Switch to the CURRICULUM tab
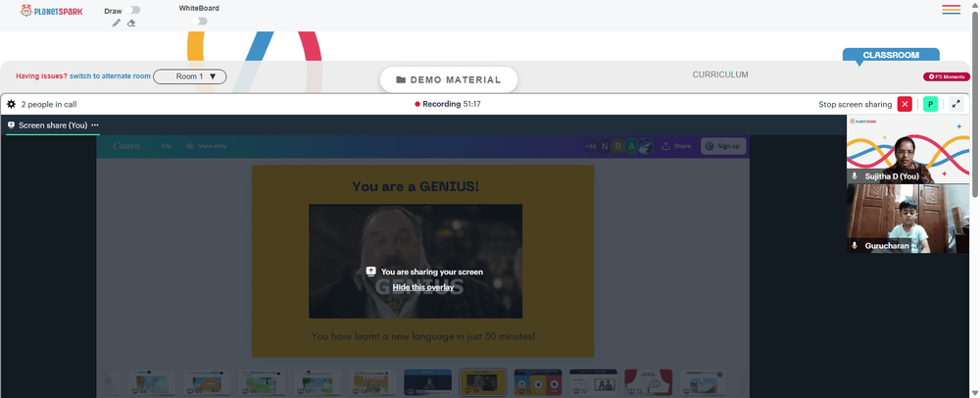 click(x=720, y=75)
